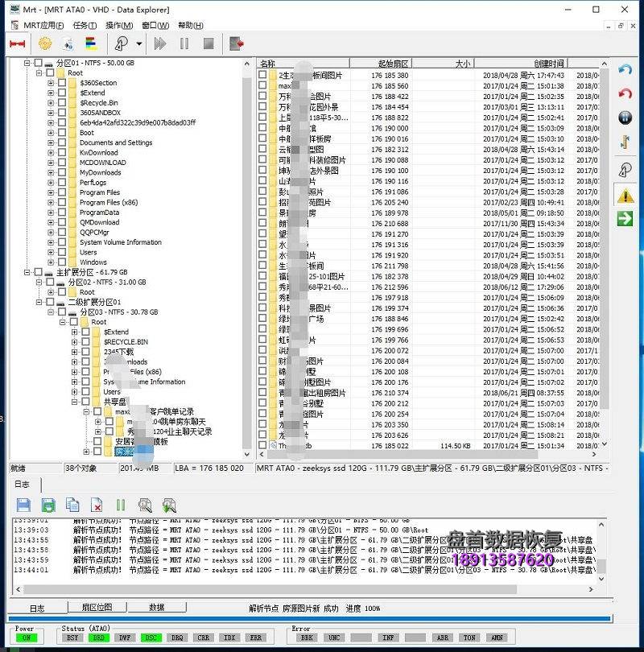Click the yellow gear settings toolbar icon
The image size is (644, 652).
[x=44, y=43]
